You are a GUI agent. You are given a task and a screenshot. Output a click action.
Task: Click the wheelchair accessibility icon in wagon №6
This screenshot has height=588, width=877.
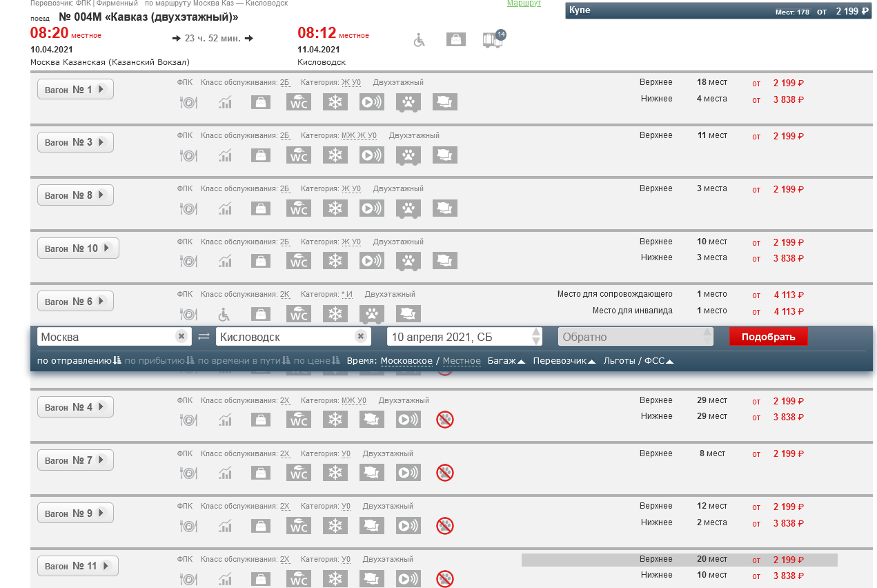pyautogui.click(x=225, y=315)
